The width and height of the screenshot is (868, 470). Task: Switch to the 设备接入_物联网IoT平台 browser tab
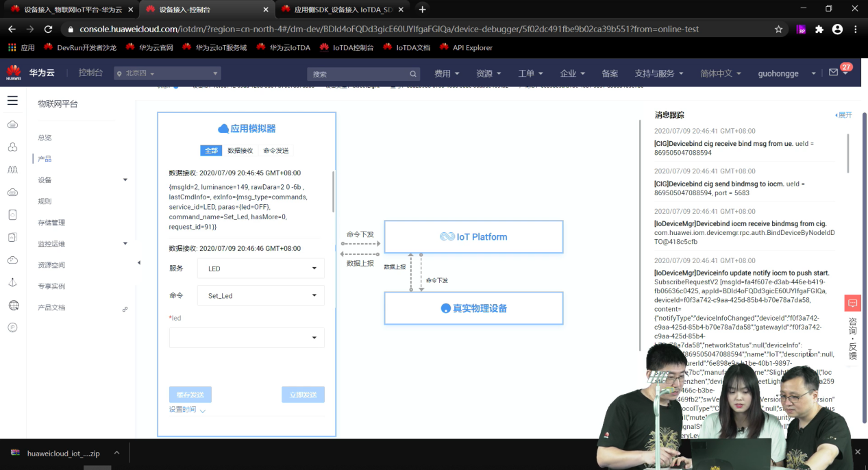tap(71, 10)
